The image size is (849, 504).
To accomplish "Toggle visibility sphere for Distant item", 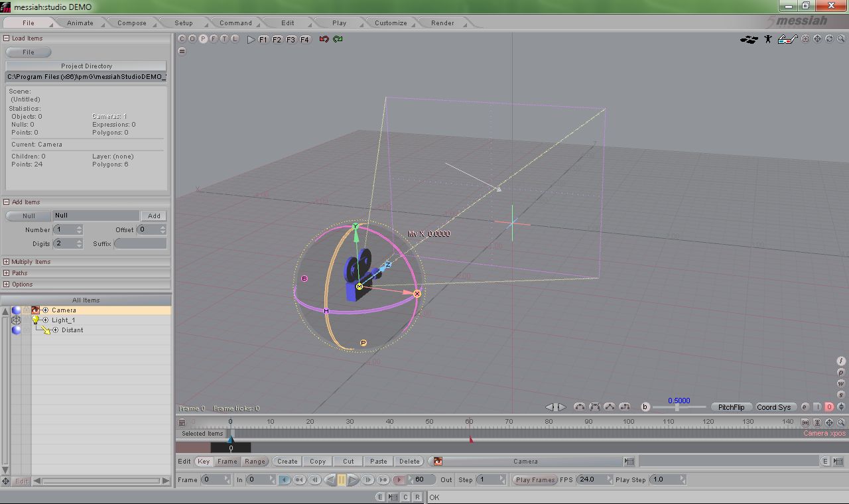I will [x=16, y=330].
